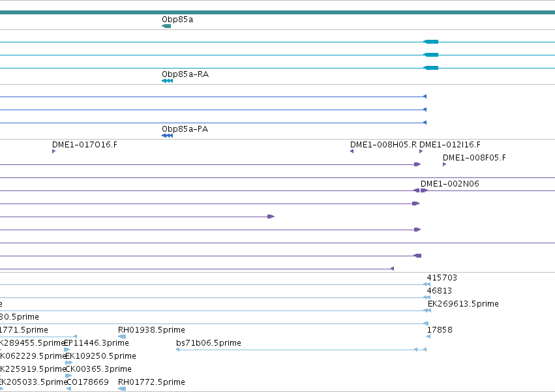555x392 pixels.
Task: Select the EK269613.5prime arrow glyph
Action: tap(427, 310)
